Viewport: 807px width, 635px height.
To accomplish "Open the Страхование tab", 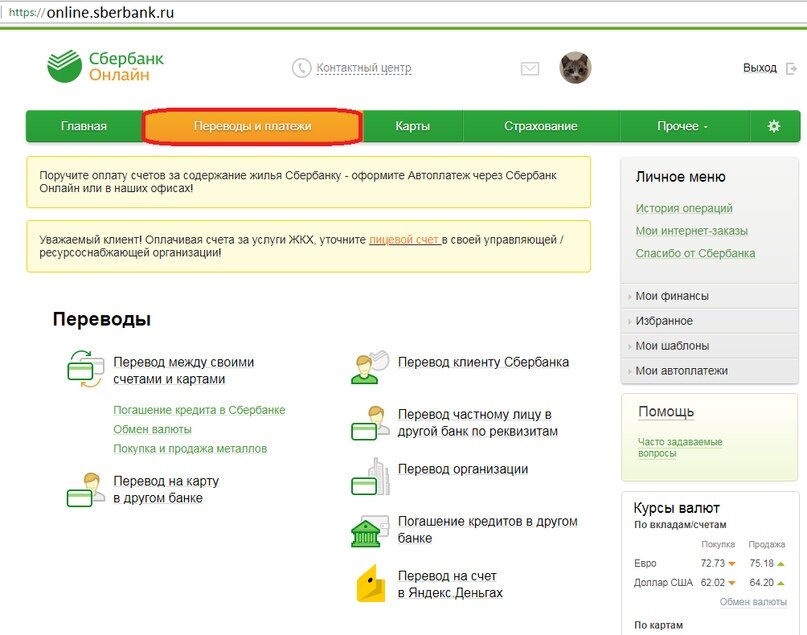I will pos(541,126).
